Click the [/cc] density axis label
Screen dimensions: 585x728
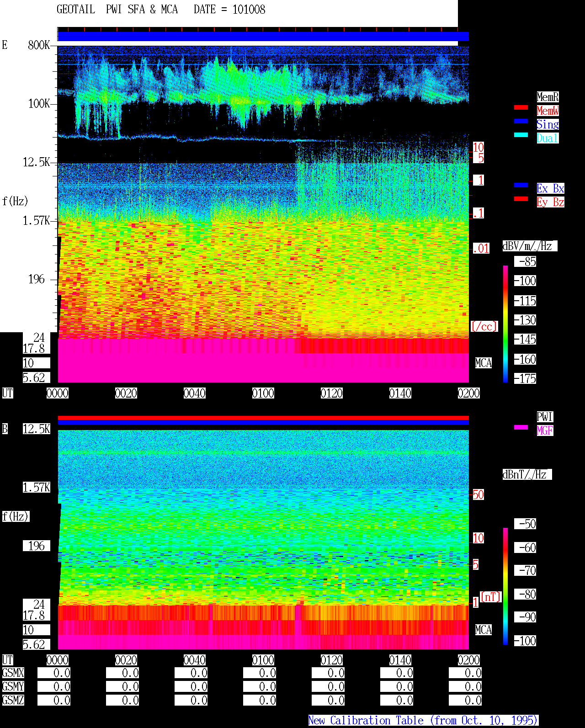(x=484, y=326)
